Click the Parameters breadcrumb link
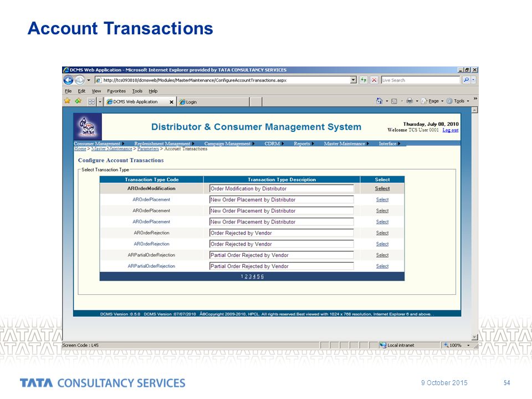This screenshot has height=399, width=532. pyautogui.click(x=148, y=149)
